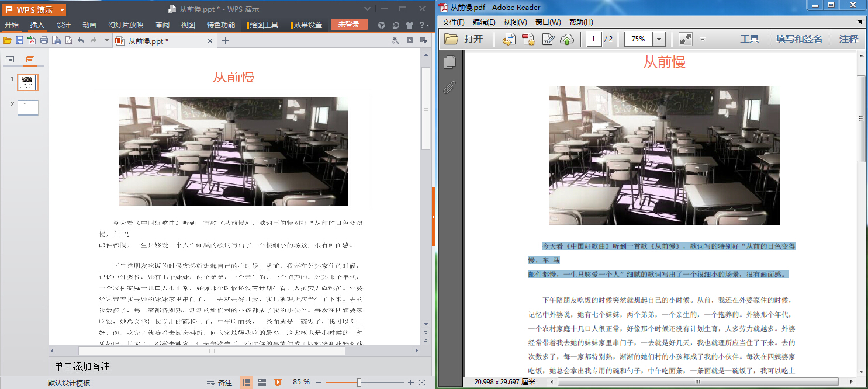Show the attachments paperclip panel in Reader
This screenshot has height=389, width=868.
[449, 88]
